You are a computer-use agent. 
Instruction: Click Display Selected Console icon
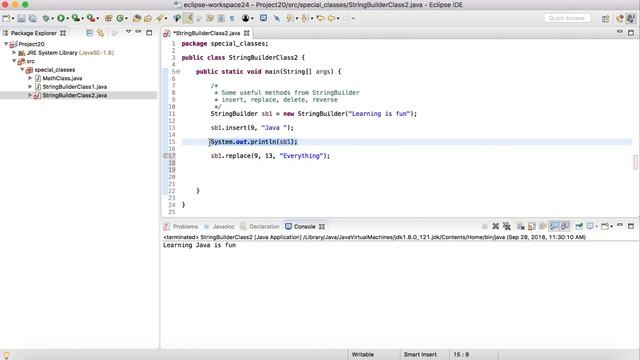pos(590,226)
